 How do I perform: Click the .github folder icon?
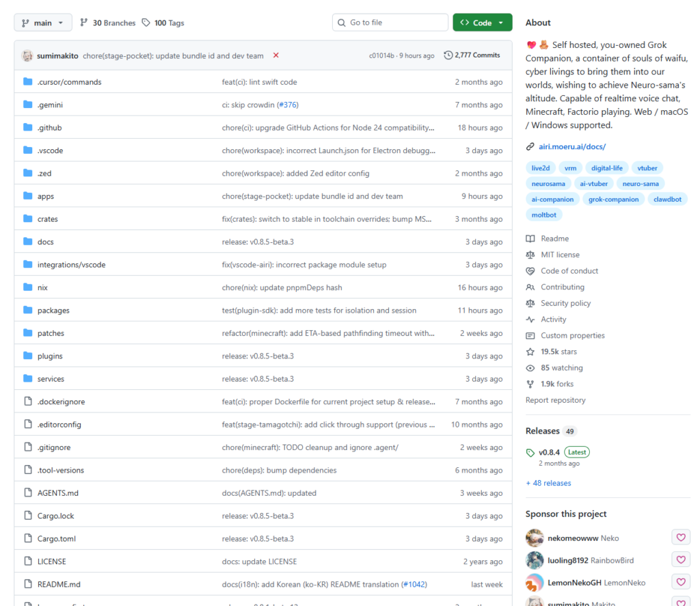(x=28, y=128)
